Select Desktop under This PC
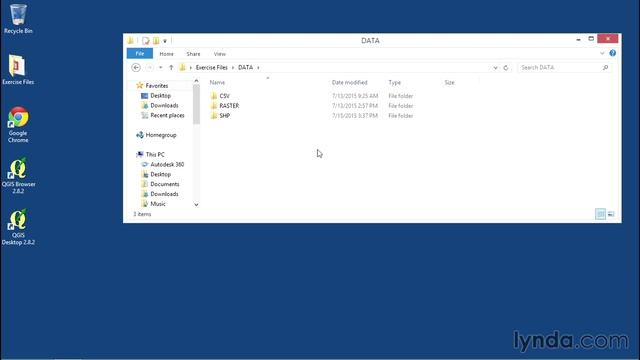640x360 pixels. [x=160, y=174]
